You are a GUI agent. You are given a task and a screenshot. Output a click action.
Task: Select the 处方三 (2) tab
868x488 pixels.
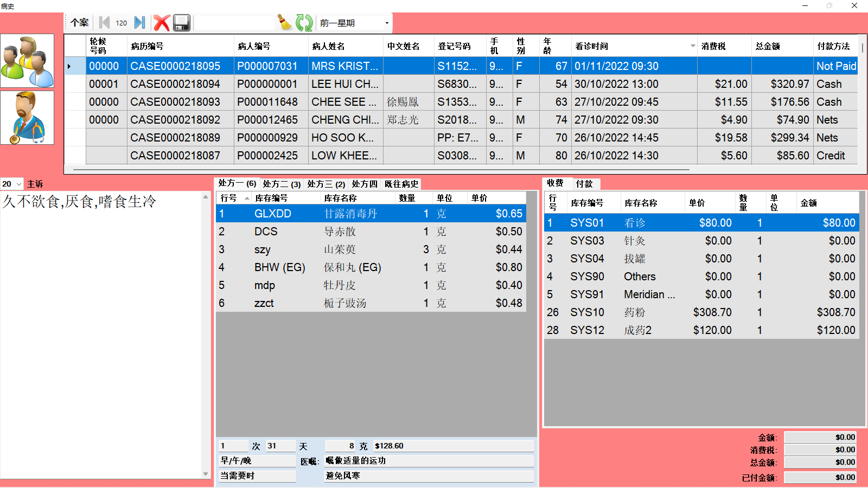click(326, 184)
